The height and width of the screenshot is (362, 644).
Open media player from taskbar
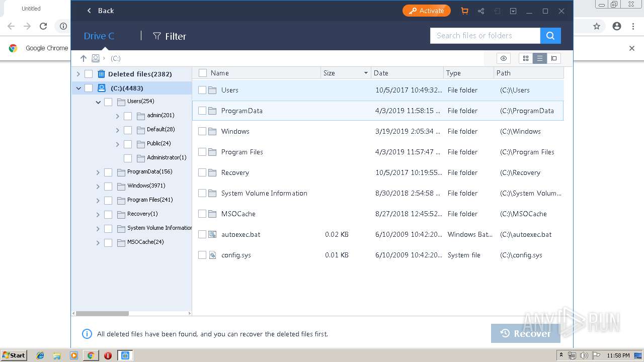pos(74,355)
